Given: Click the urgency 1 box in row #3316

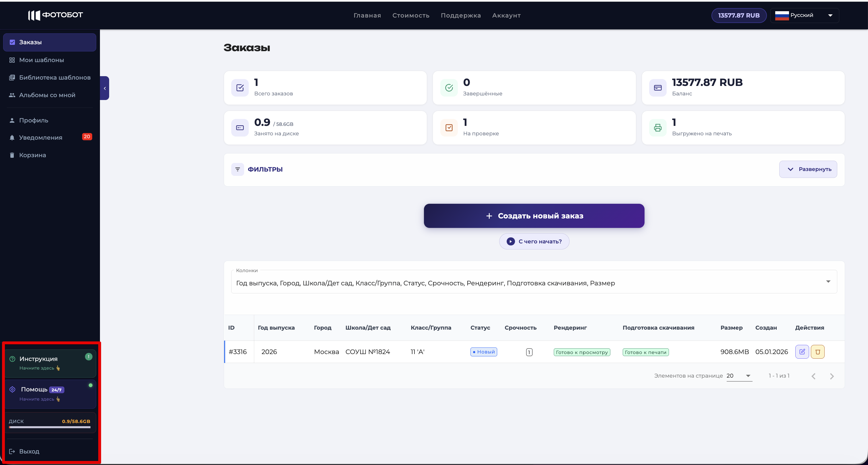Looking at the screenshot, I should pyautogui.click(x=529, y=352).
